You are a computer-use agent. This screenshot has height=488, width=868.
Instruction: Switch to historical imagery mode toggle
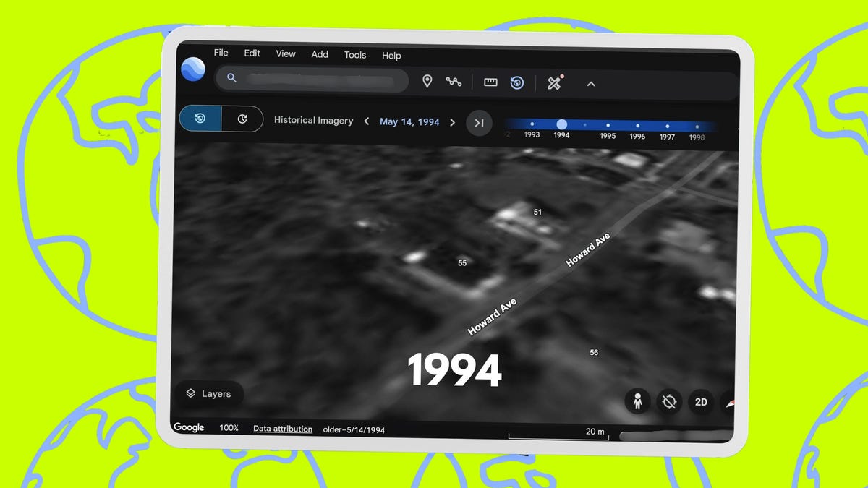(x=200, y=119)
